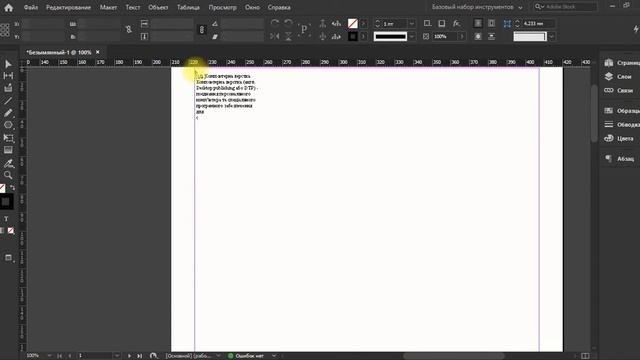
Task: Open the Текст menu
Action: click(x=133, y=7)
